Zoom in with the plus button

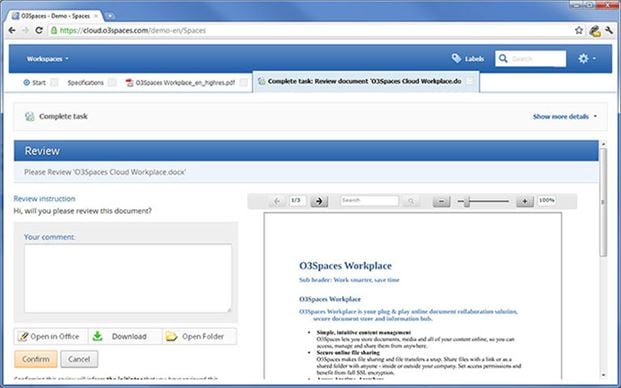click(x=525, y=201)
